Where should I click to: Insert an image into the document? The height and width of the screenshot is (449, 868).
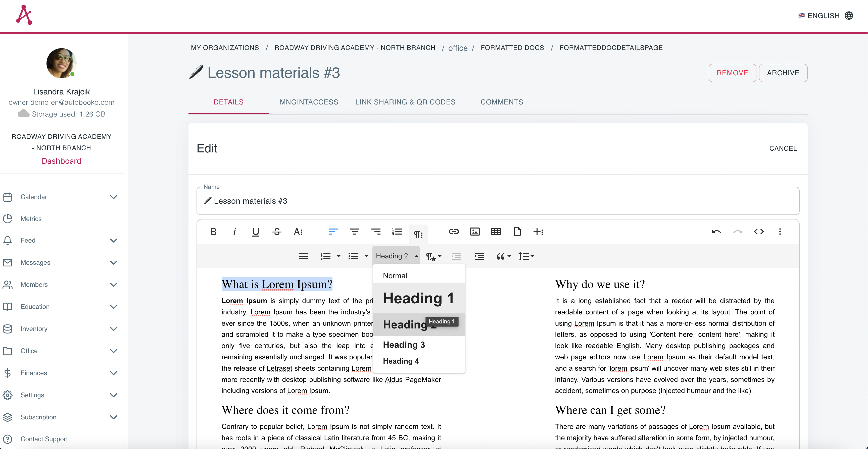click(x=475, y=231)
